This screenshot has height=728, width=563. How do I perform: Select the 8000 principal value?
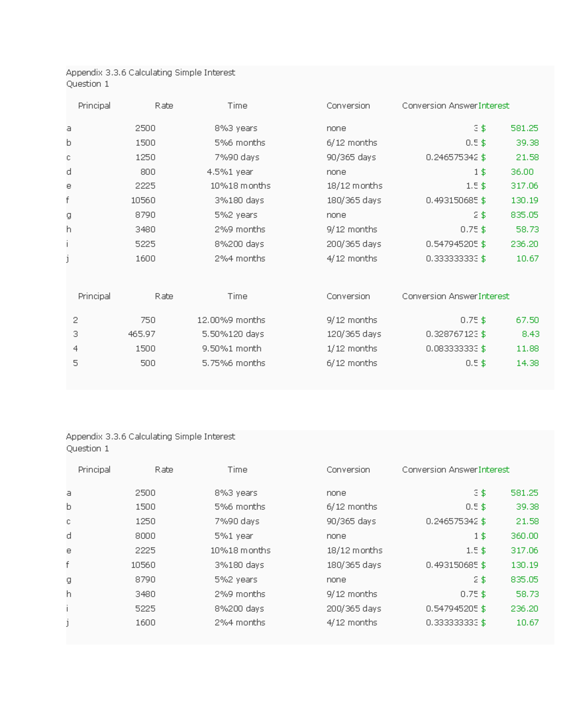tap(145, 536)
